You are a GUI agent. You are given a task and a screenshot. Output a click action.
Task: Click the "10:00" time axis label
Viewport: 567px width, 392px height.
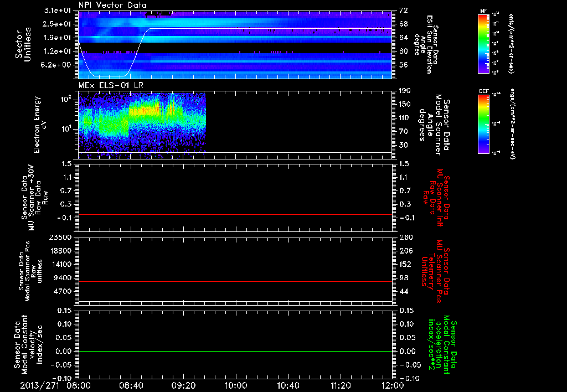click(235, 385)
